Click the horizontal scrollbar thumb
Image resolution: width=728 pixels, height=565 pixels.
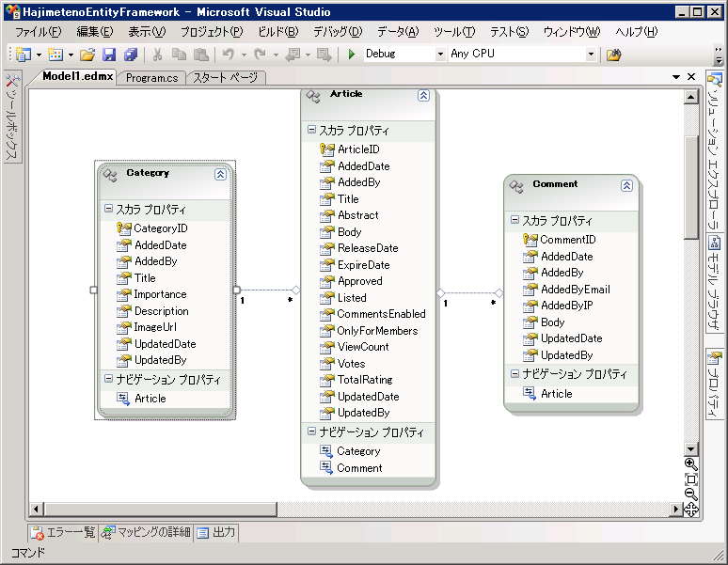tap(161, 510)
